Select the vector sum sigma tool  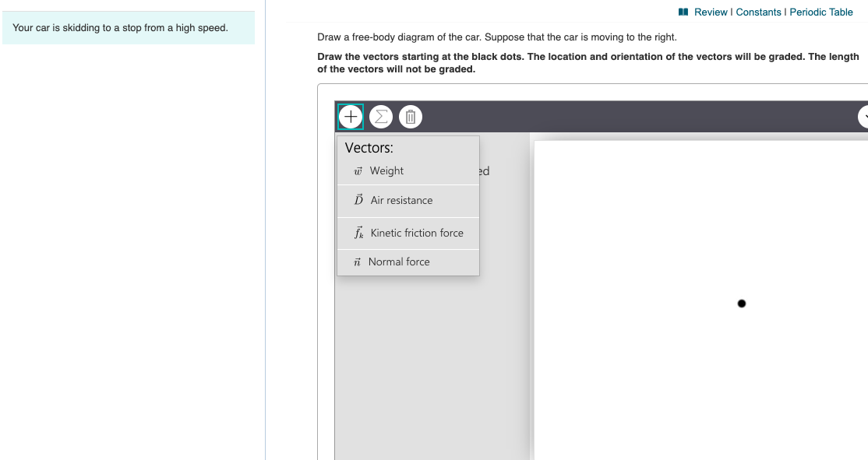pyautogui.click(x=381, y=117)
